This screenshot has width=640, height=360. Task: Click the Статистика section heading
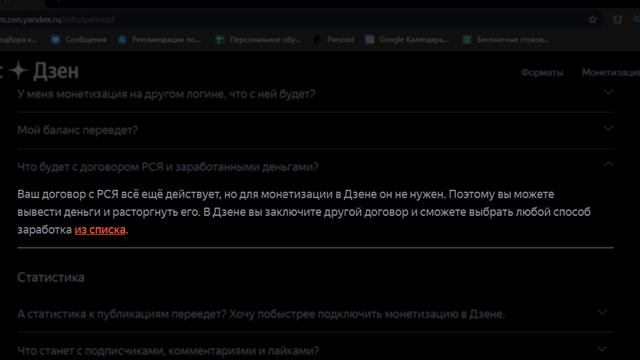click(x=51, y=278)
